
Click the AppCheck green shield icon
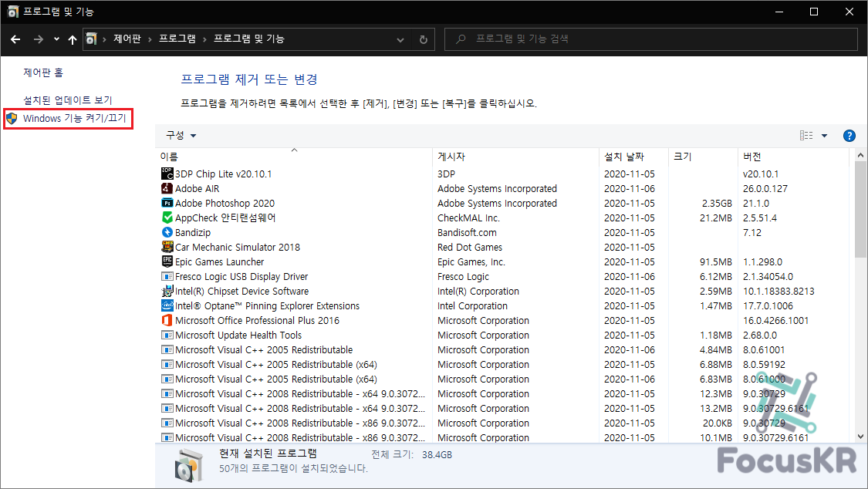[167, 218]
